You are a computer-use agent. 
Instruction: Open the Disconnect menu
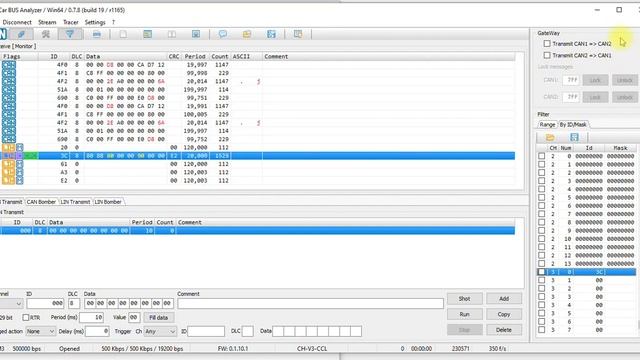tap(17, 22)
